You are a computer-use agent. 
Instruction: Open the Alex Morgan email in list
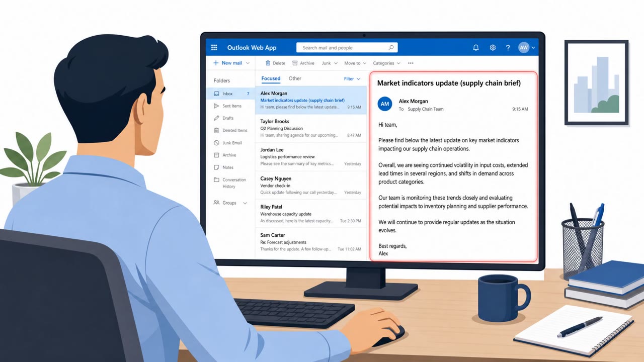tap(311, 100)
